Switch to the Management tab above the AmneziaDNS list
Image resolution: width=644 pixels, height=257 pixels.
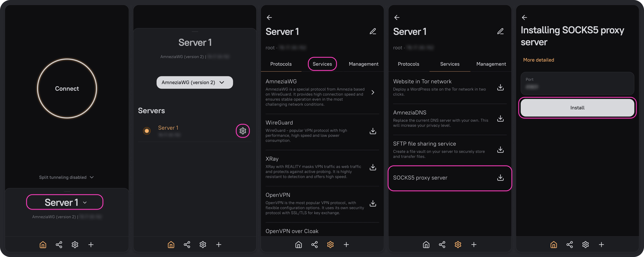(491, 64)
